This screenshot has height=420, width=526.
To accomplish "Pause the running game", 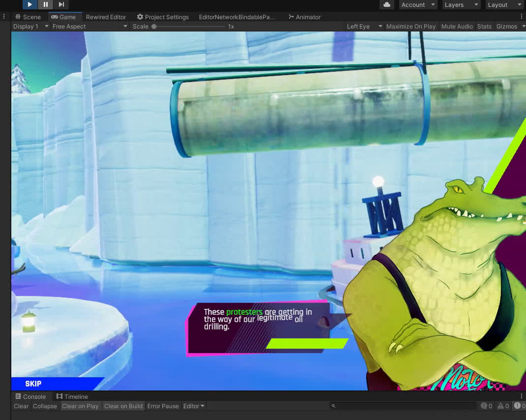I will pyautogui.click(x=46, y=4).
